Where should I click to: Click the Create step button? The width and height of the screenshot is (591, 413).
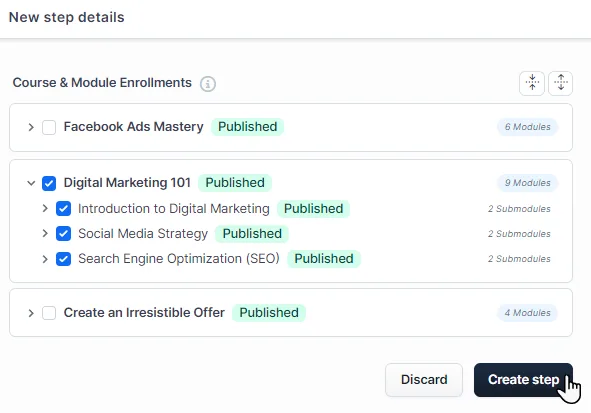[x=523, y=379]
